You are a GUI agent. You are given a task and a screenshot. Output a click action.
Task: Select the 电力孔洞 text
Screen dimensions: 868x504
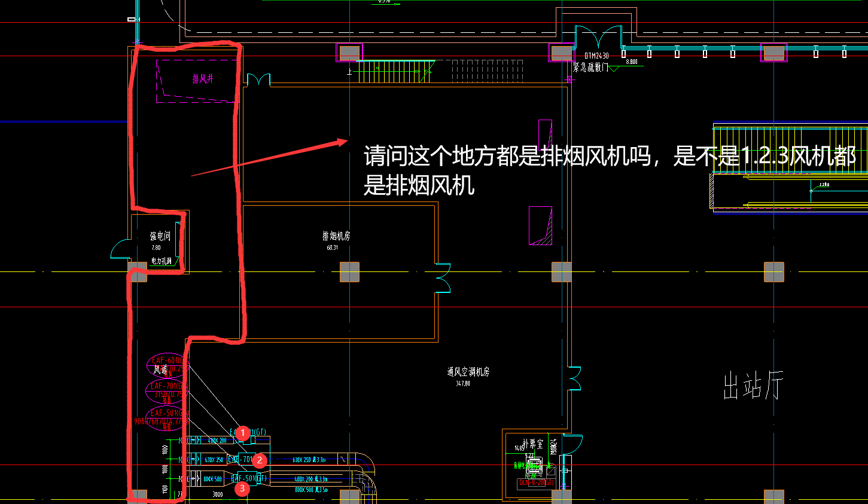coord(161,261)
